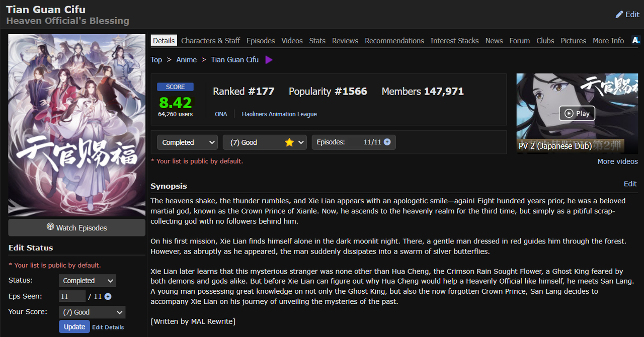The width and height of the screenshot is (644, 337).
Task: Click the plus icon next to Episodes 11/11
Action: coord(387,142)
